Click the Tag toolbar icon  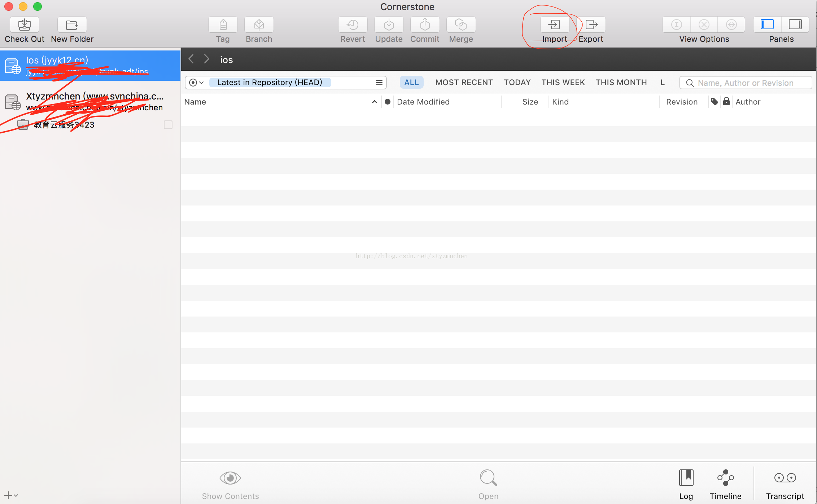pos(223,25)
